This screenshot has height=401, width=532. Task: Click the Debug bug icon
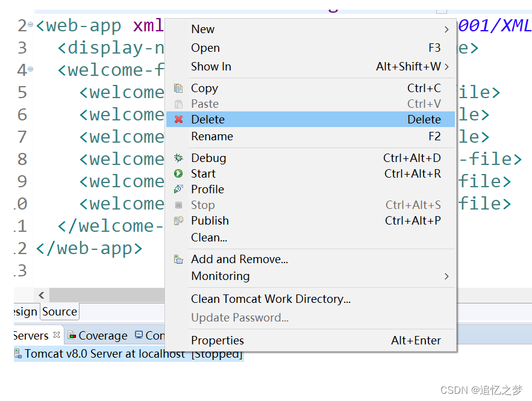178,158
